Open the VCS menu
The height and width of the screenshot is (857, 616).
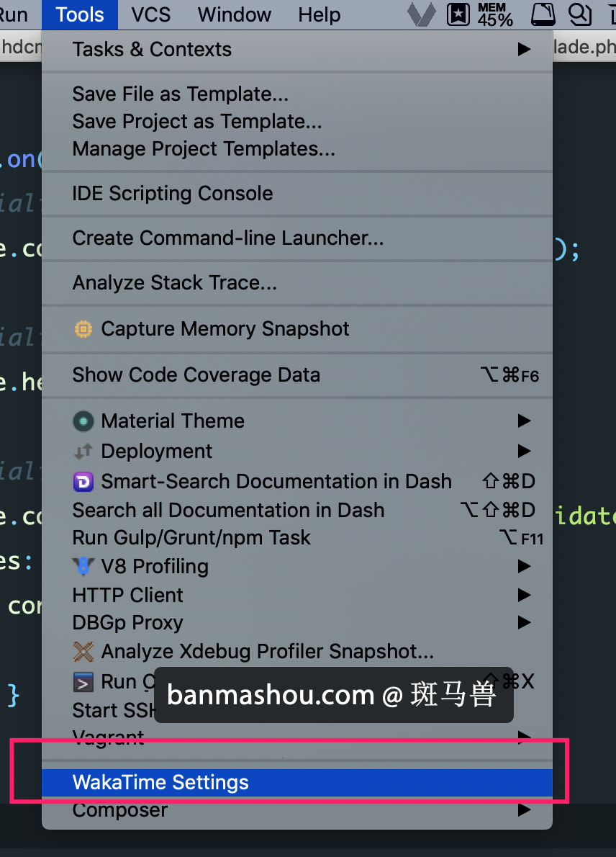click(150, 14)
